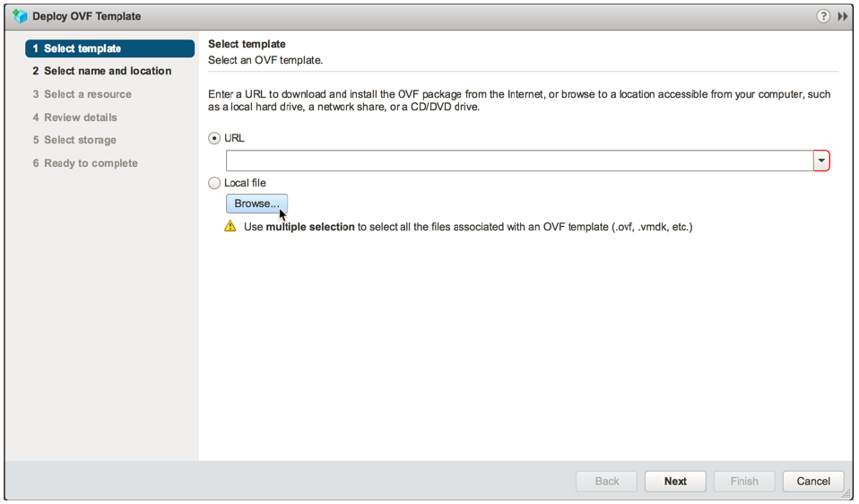Click the Finish button

coord(744,481)
